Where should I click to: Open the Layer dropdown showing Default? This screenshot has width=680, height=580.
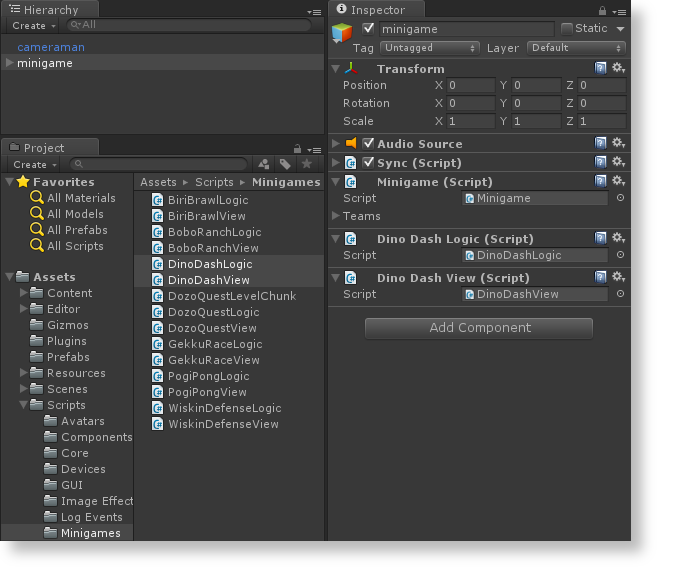[575, 48]
